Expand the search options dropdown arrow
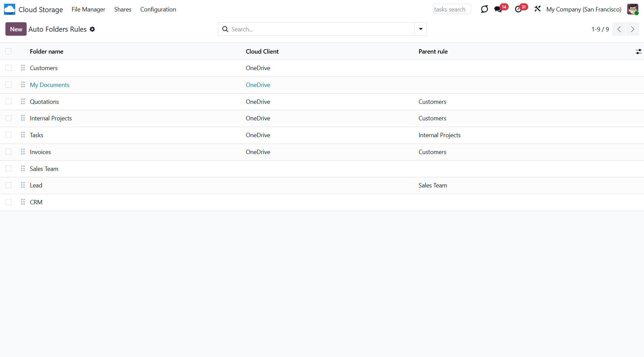The width and height of the screenshot is (644, 357). (x=420, y=29)
